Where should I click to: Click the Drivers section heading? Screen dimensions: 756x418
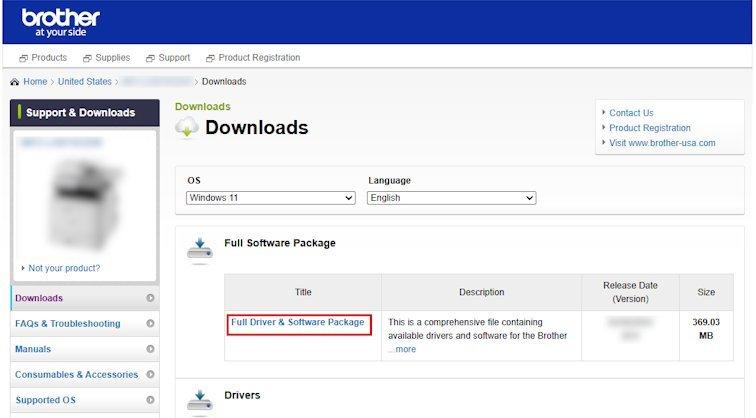coord(242,395)
